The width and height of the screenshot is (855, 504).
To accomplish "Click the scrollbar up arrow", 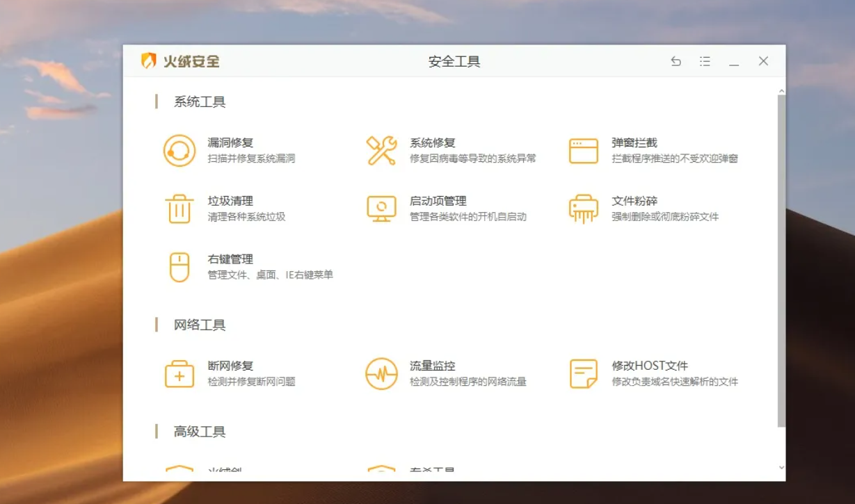I will click(781, 91).
